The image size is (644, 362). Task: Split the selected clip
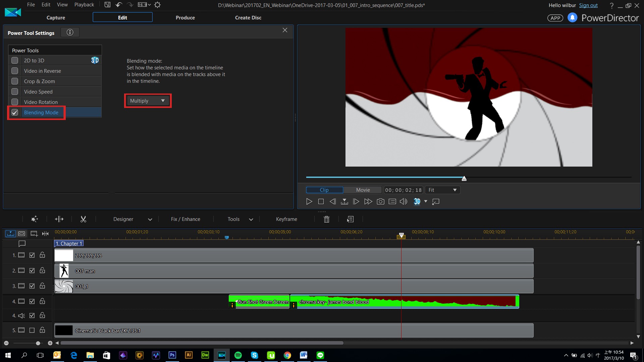coord(59,219)
